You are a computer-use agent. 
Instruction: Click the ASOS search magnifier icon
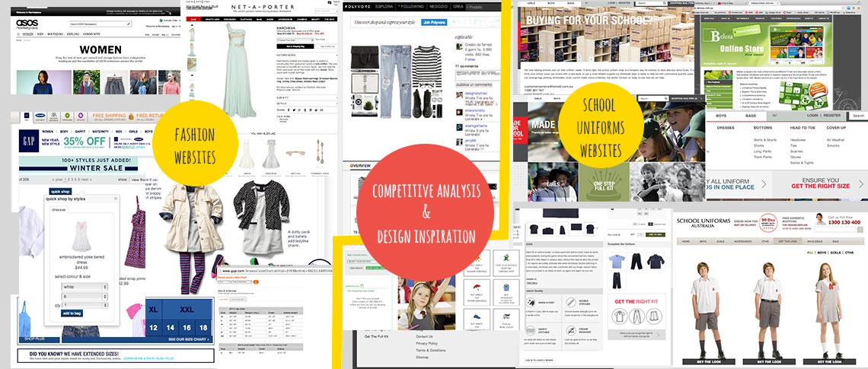click(x=129, y=24)
